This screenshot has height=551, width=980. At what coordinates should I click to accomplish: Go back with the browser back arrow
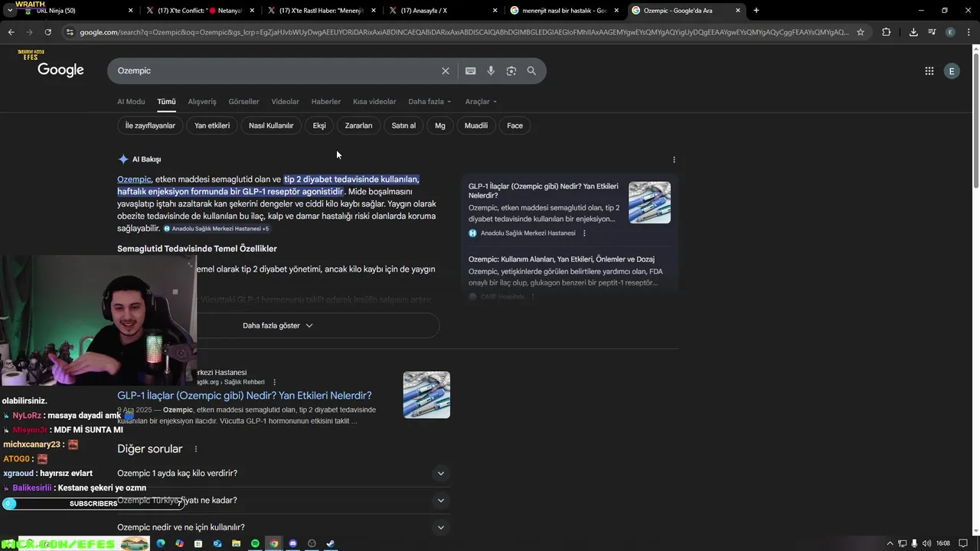coord(11,32)
